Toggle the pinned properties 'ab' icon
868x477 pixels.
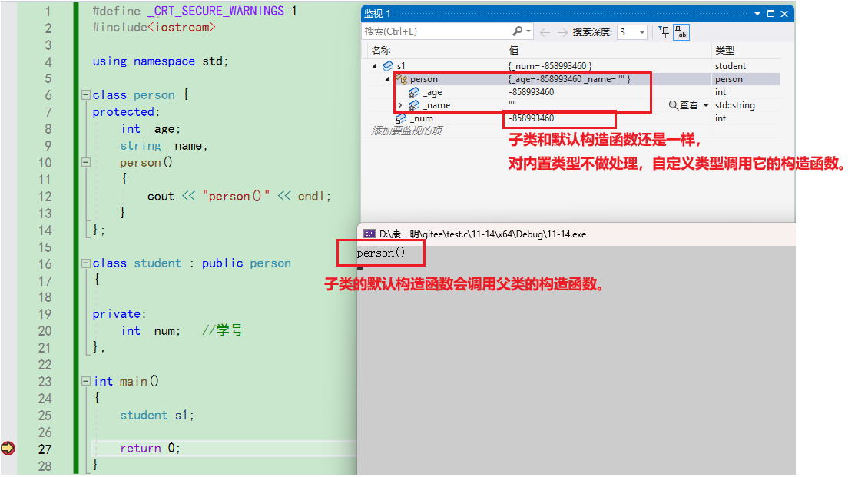coord(681,33)
